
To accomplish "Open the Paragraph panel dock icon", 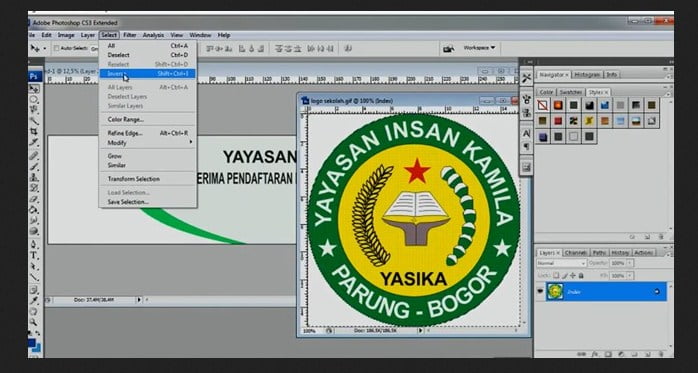I will [x=527, y=146].
